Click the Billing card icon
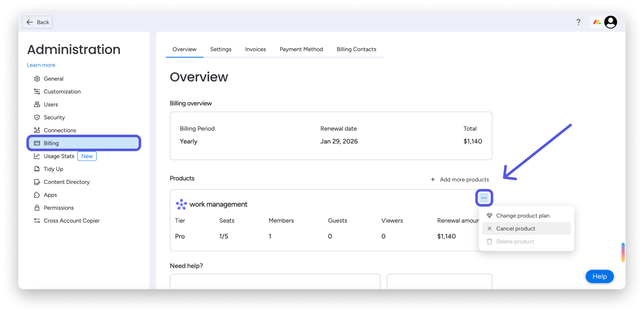644x313 pixels. [x=37, y=143]
